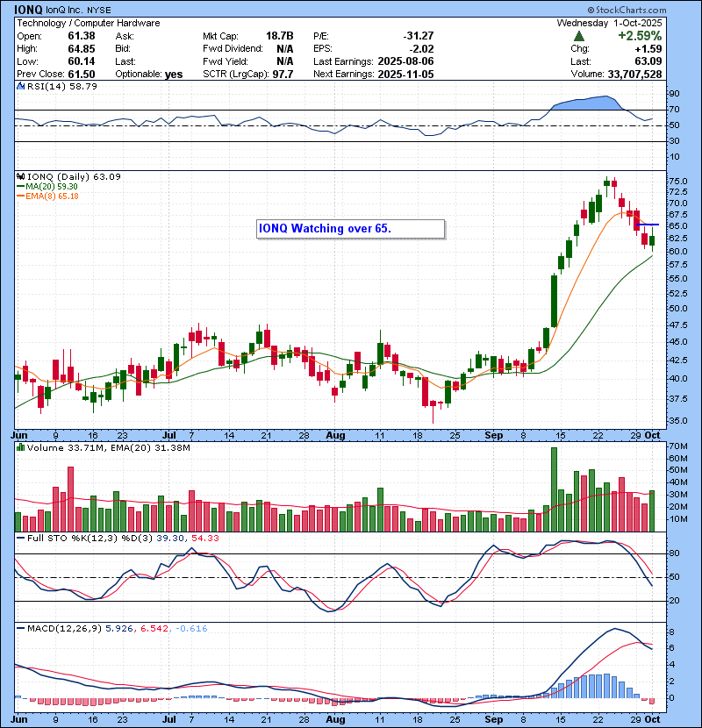Viewport: 702px width, 728px height.
Task: Click the +2.59% percent change
Action: (640, 36)
